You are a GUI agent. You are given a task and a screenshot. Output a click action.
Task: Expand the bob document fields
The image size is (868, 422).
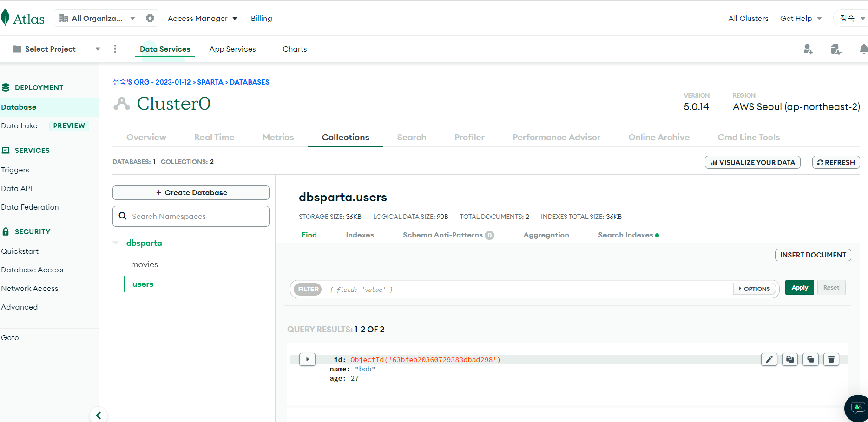point(307,359)
